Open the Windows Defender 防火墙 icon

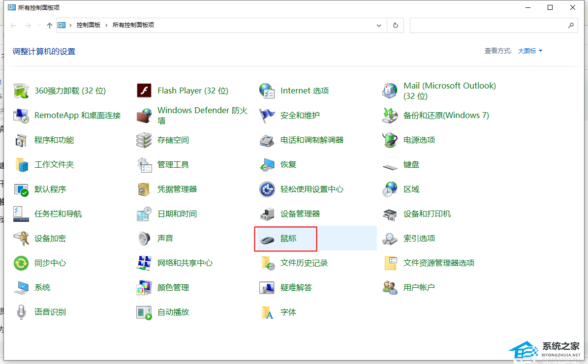point(144,116)
